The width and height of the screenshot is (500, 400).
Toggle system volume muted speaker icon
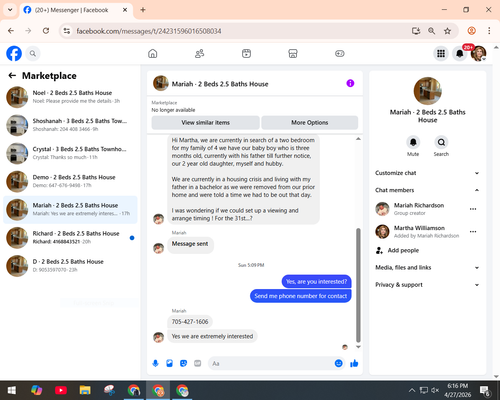tap(435, 390)
